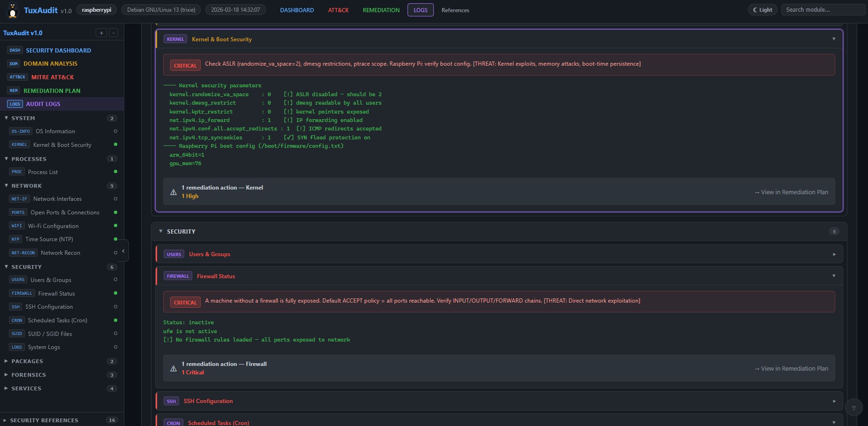Click the '1 High' severity label
Image resolution: width=868 pixels, height=426 pixels.
pos(190,196)
